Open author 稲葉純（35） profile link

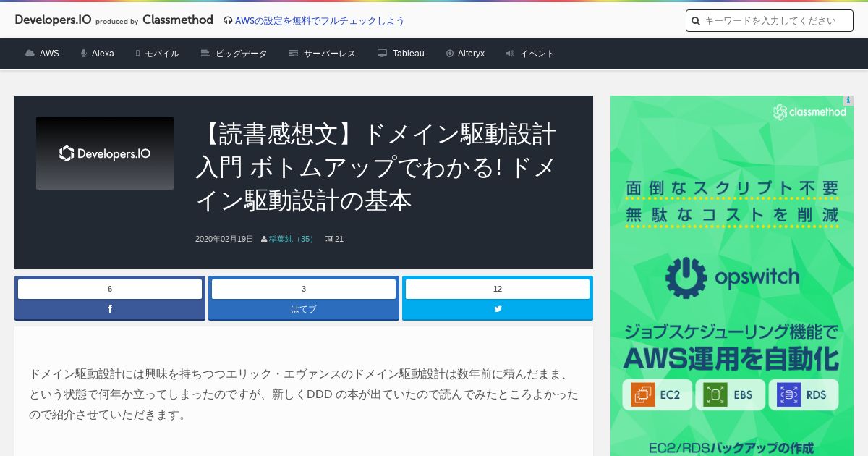292,239
